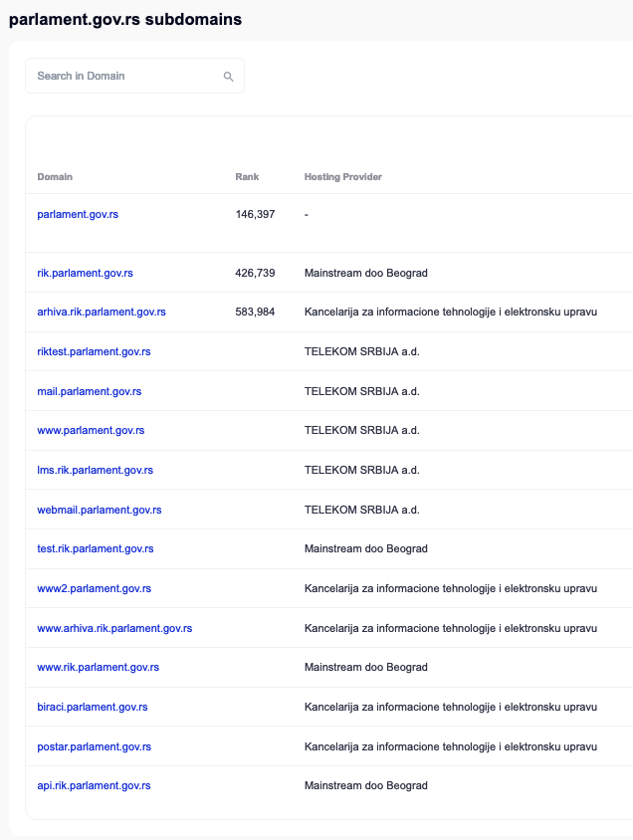Click hosting provider in biraci row
This screenshot has height=840, width=633.
click(451, 707)
